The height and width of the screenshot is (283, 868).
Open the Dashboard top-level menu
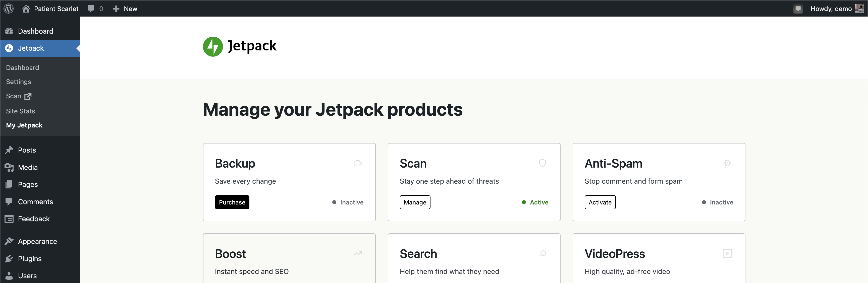pos(40,31)
